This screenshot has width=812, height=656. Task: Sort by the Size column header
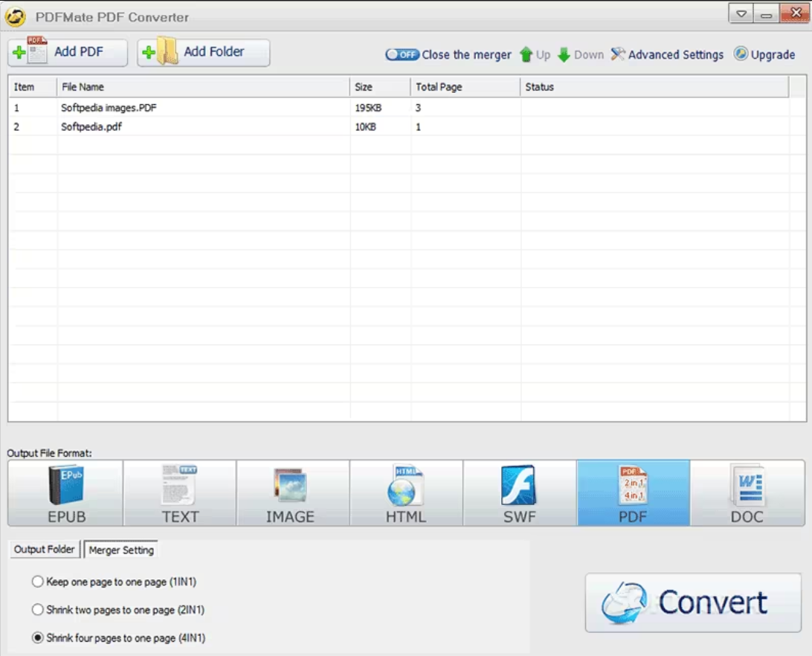coord(380,87)
